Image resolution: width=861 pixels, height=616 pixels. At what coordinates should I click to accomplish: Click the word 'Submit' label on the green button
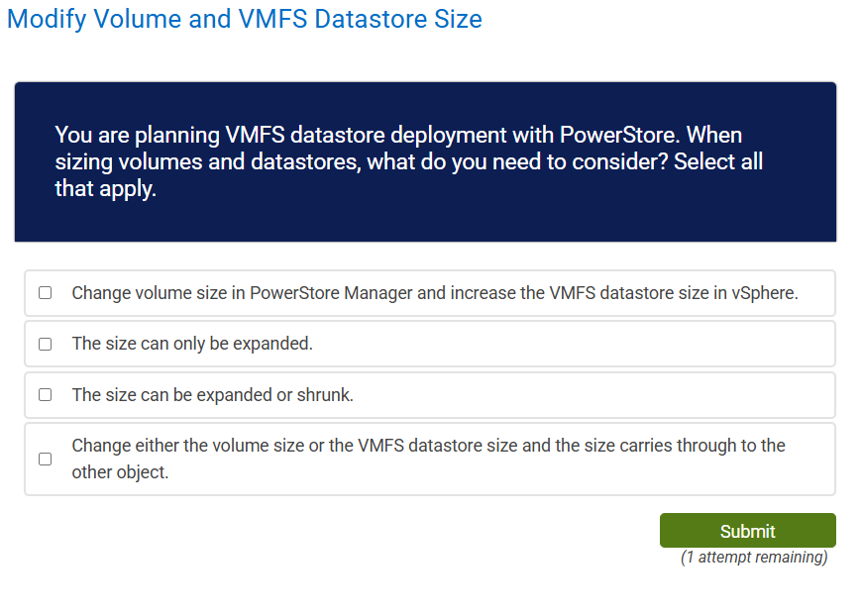[x=747, y=531]
